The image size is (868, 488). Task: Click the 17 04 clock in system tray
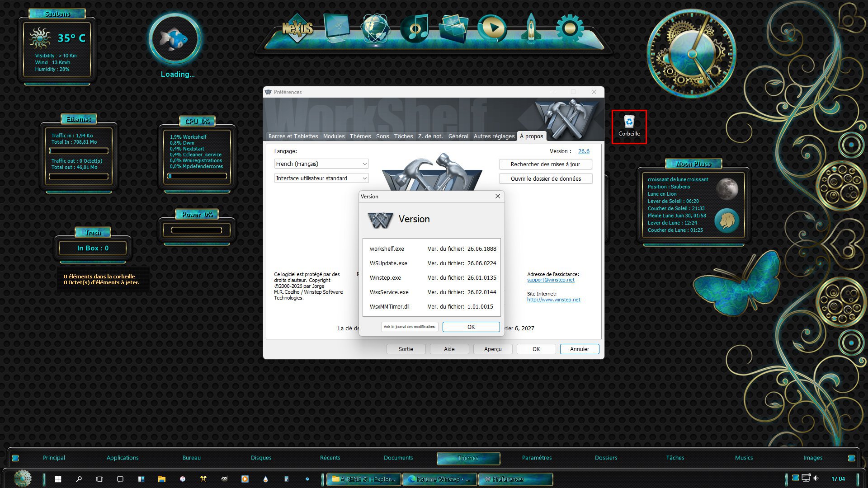point(838,479)
